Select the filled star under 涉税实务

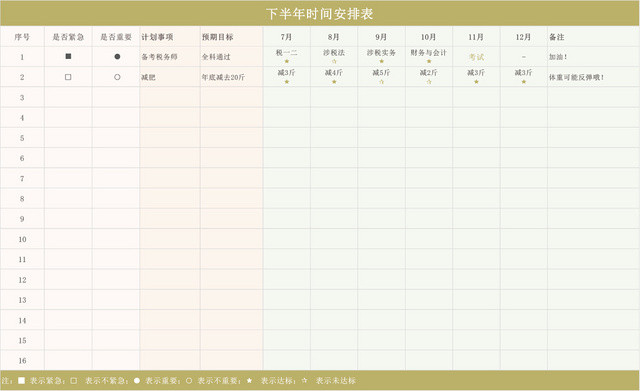(381, 61)
